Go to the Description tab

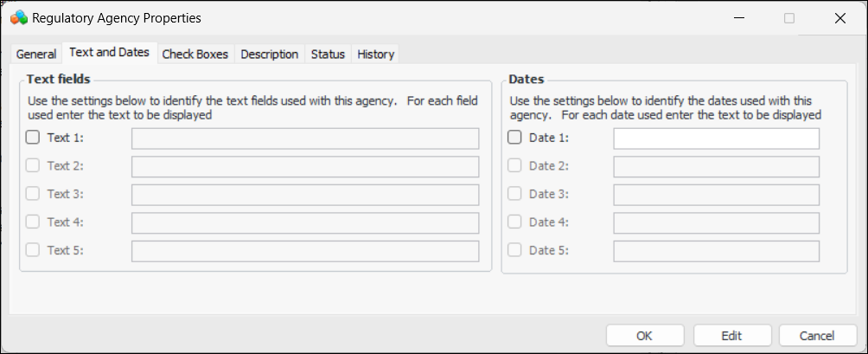[270, 54]
